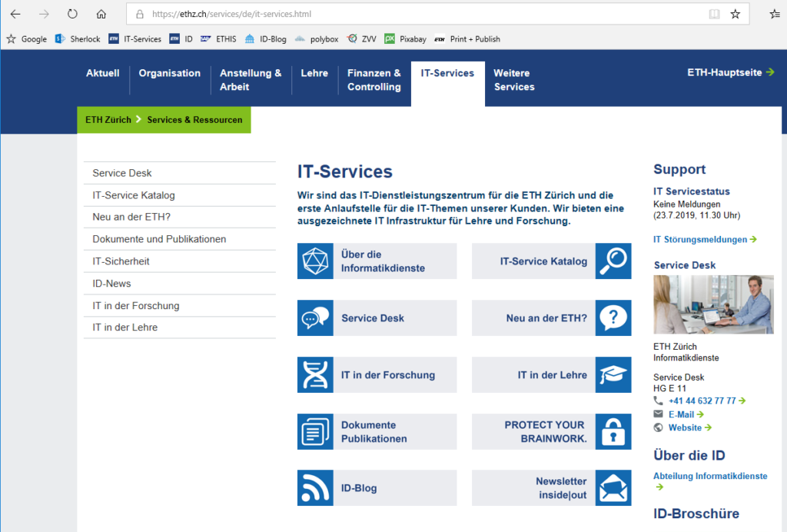
Task: Open IT Störungsmeldungen link
Action: click(x=705, y=239)
